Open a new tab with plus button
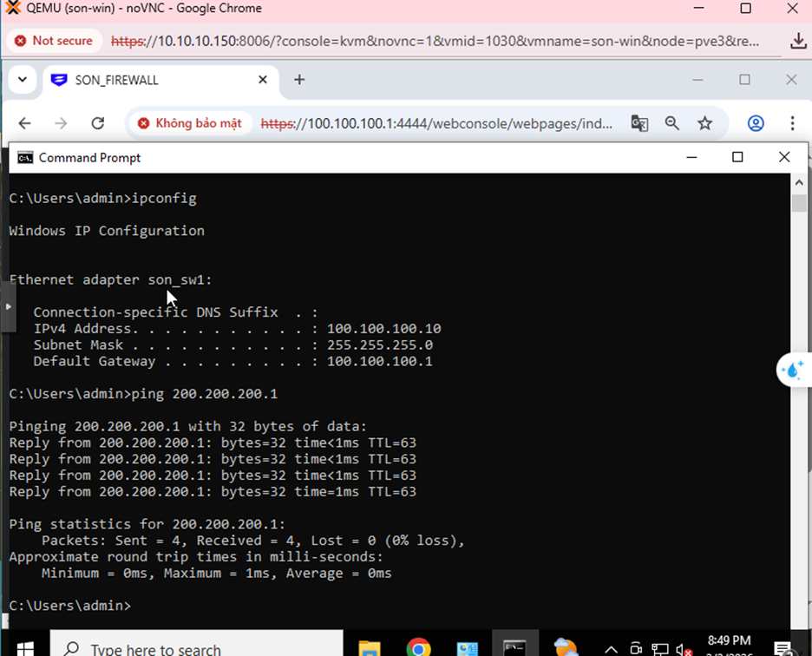The image size is (812, 656). pos(299,80)
